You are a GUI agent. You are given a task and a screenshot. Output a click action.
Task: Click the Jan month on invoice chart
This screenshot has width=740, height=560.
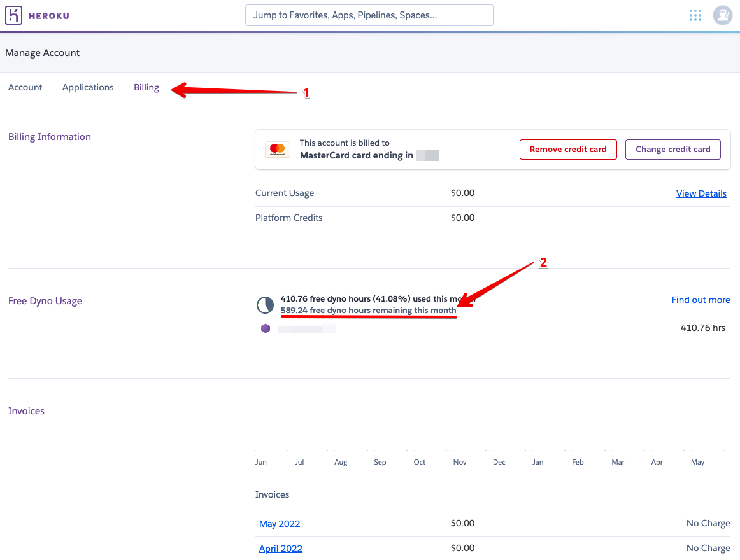click(x=537, y=463)
